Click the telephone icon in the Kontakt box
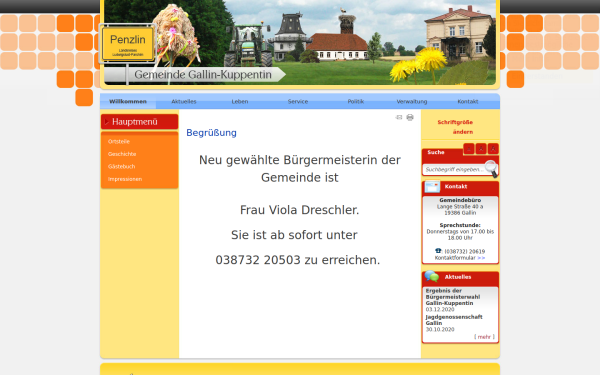Viewport: 600px width, 375px height. (x=438, y=251)
